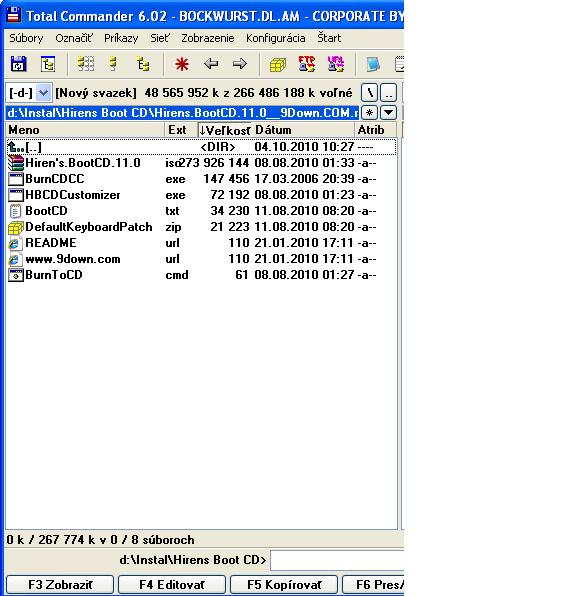Viewport: 587px width, 596px height.
Task: Open the Štart menu
Action: coord(329,38)
